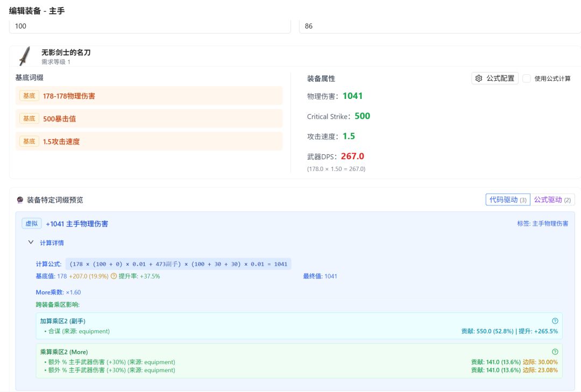The height and width of the screenshot is (392, 581).
Task: Focus the input field containing 100
Action: click(150, 26)
